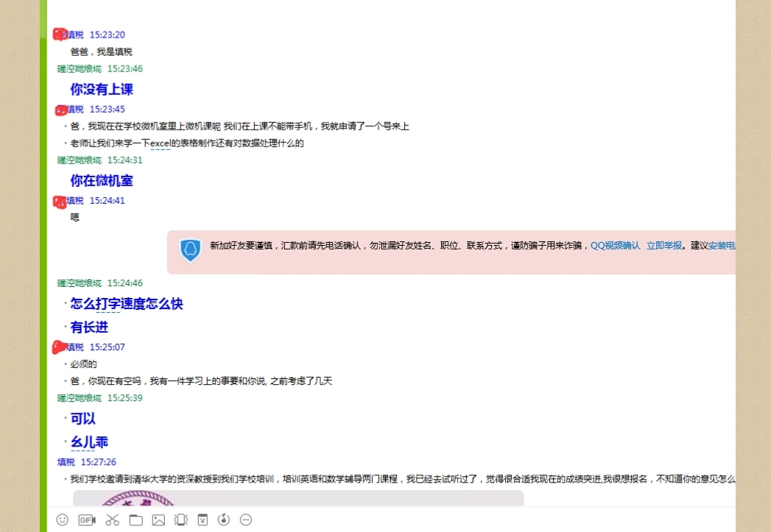Click the partially visible 安装电 link
The height and width of the screenshot is (532, 771).
tap(722, 246)
